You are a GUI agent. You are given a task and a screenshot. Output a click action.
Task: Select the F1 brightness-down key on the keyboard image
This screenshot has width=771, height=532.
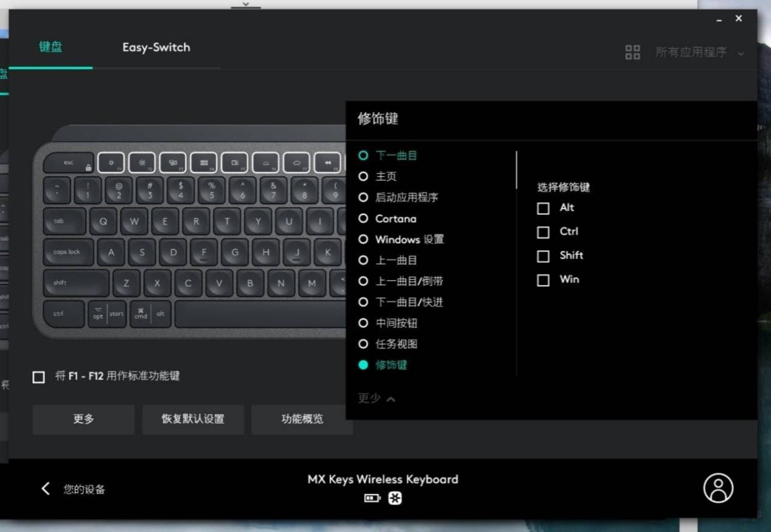(111, 163)
